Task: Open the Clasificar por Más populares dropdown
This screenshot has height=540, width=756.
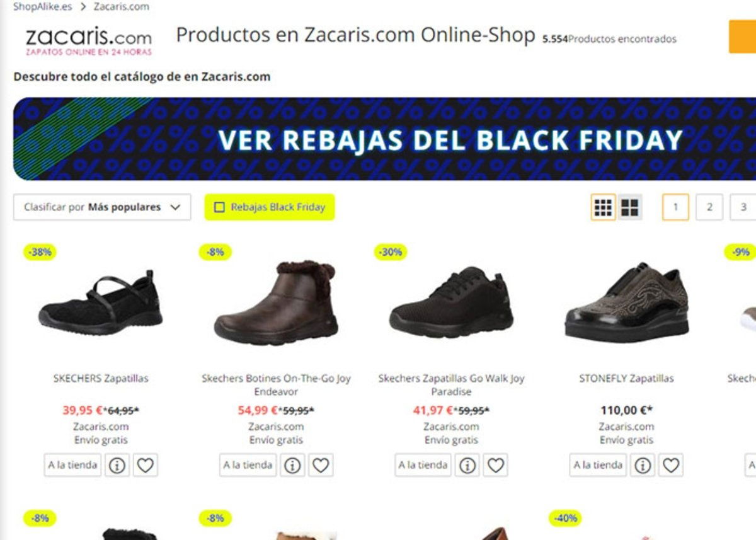Action: pos(102,207)
